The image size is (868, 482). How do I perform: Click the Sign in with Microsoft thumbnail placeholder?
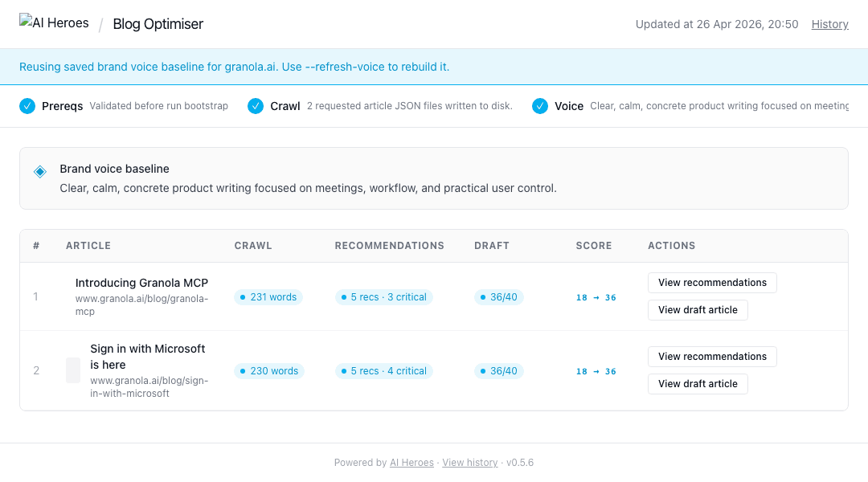click(73, 370)
